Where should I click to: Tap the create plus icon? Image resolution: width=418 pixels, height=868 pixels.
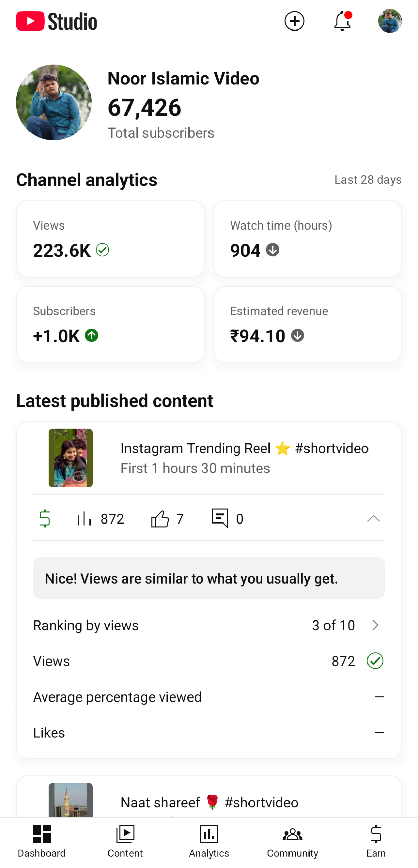click(x=294, y=21)
